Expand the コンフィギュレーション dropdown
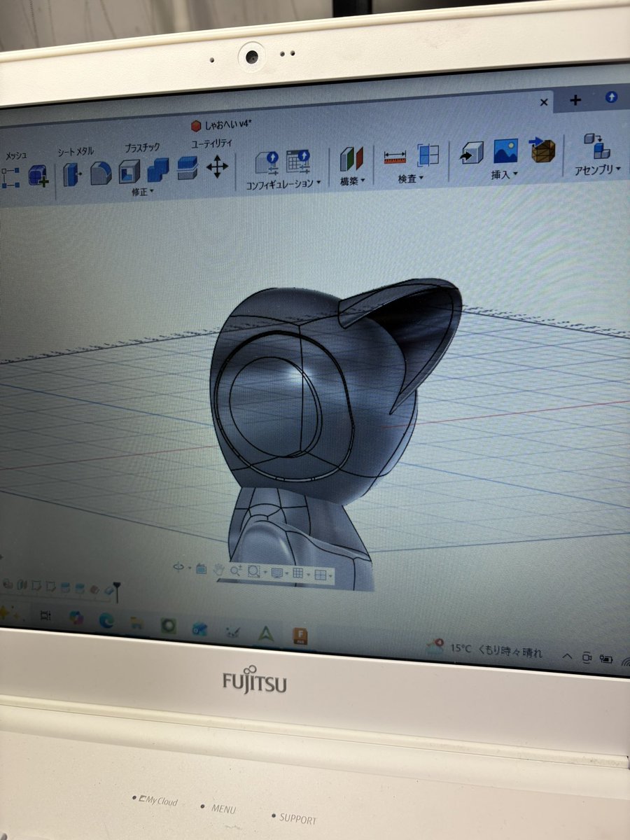630x840 pixels. coord(283,184)
